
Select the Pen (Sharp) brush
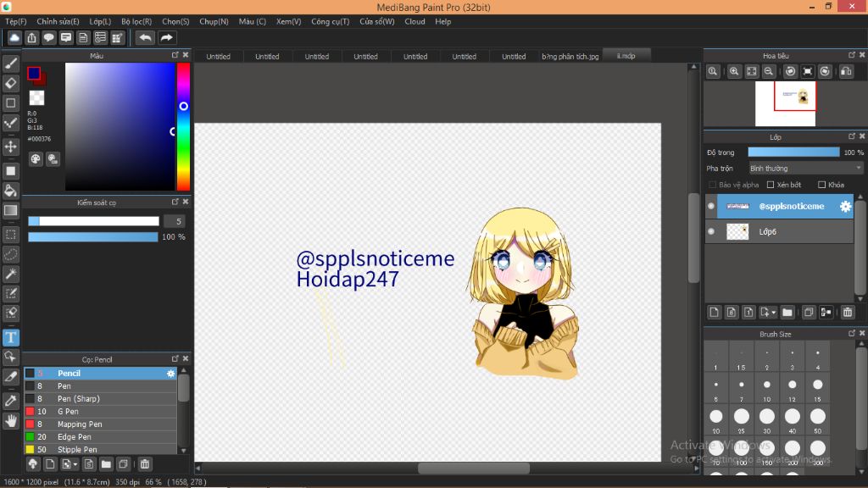100,399
